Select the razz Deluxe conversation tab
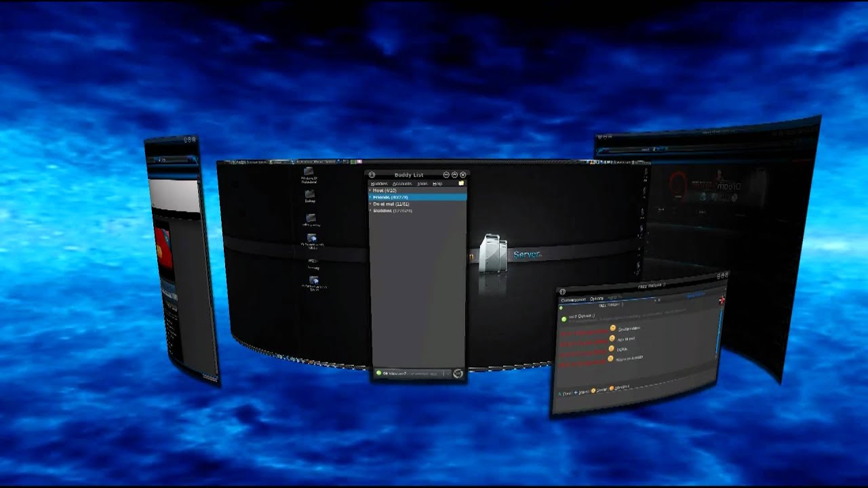Image resolution: width=868 pixels, height=488 pixels. tap(612, 305)
